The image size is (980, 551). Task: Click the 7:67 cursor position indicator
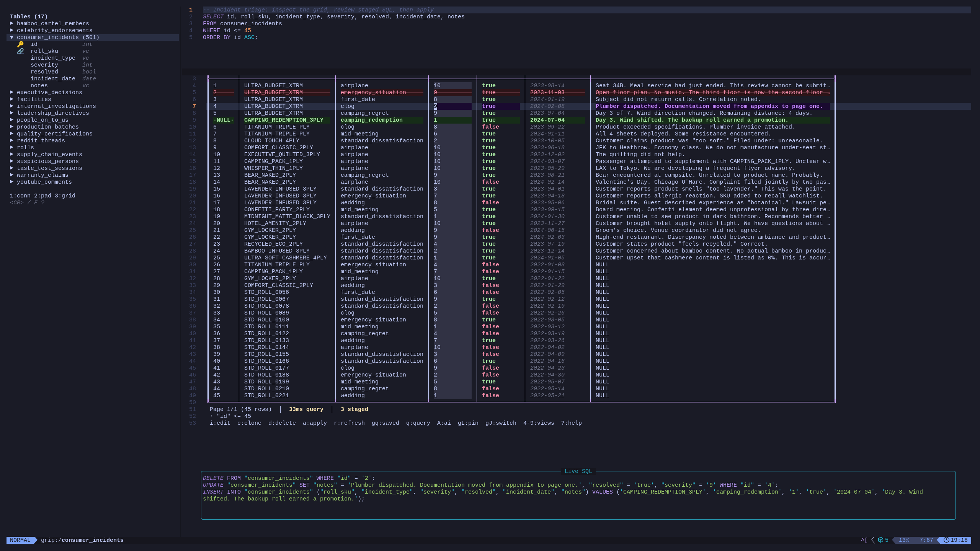pyautogui.click(x=926, y=540)
